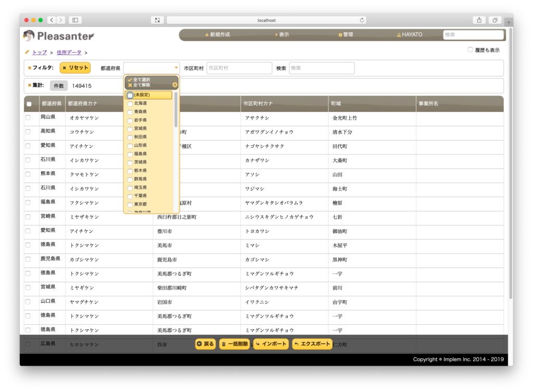Click 全て選択 in the dropdown header
Image resolution: width=533 pixels, height=392 pixels.
click(x=139, y=80)
